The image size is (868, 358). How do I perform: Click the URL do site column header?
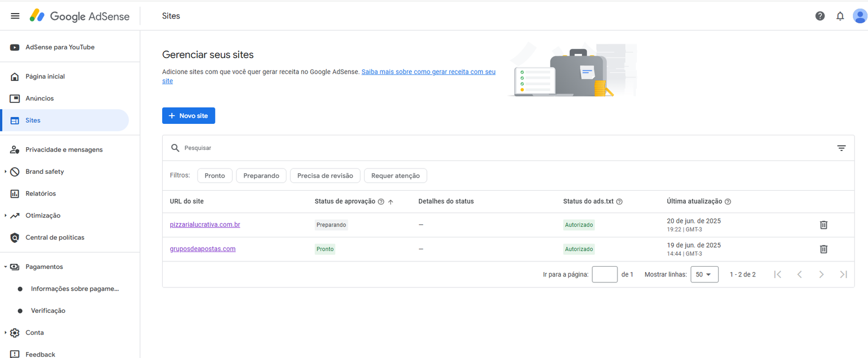(187, 202)
